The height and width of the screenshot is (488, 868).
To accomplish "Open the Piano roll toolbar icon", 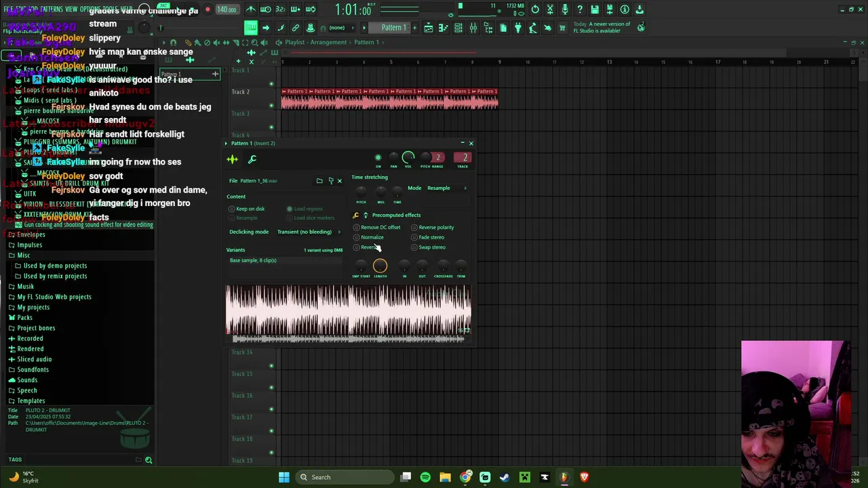I will (x=443, y=28).
